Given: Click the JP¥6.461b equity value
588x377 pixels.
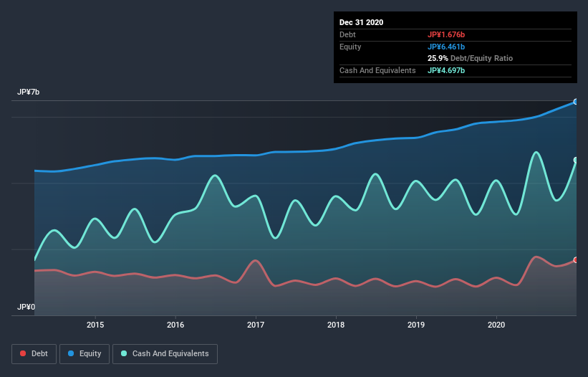Looking at the screenshot, I should click(x=446, y=47).
